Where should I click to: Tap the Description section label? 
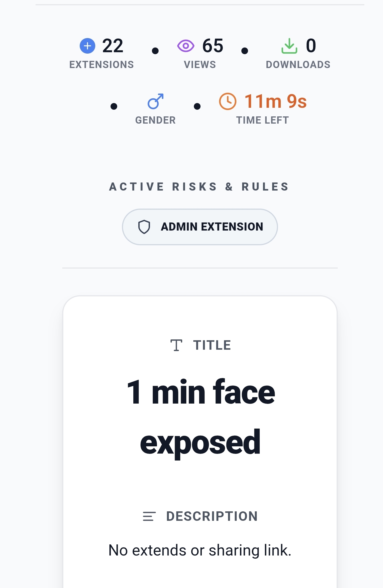[212, 516]
